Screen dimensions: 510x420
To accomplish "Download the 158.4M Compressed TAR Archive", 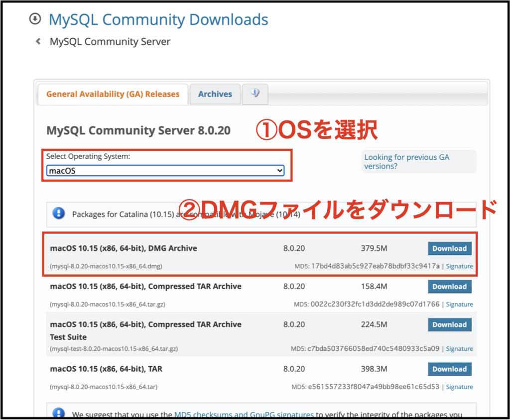I will (449, 287).
